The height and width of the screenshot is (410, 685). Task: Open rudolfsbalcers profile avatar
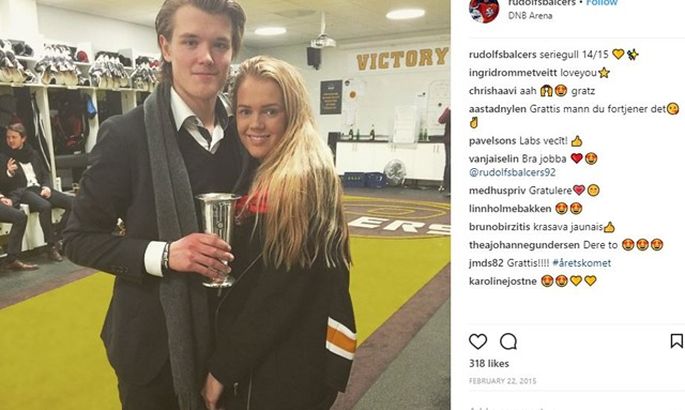click(484, 10)
